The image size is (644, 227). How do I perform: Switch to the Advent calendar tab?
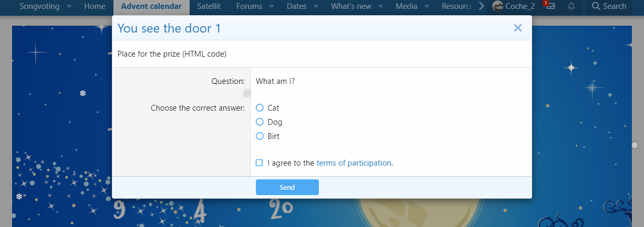[x=151, y=6]
